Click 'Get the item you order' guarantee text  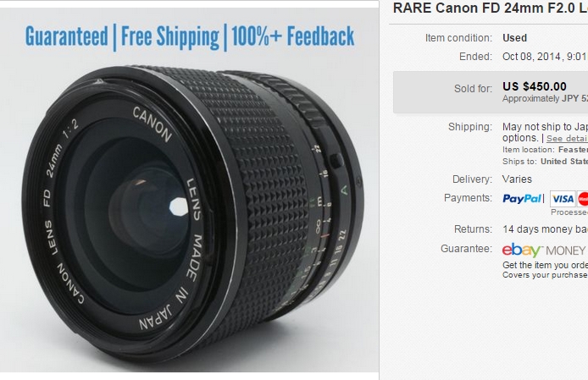pos(546,265)
